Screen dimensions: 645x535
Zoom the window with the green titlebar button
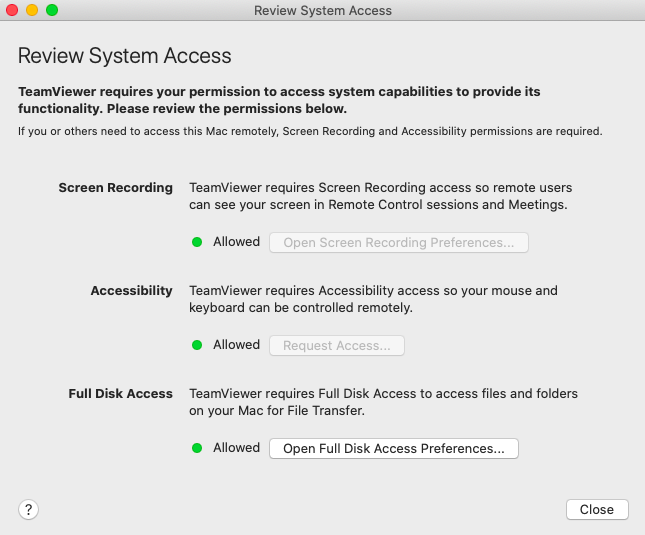[52, 10]
